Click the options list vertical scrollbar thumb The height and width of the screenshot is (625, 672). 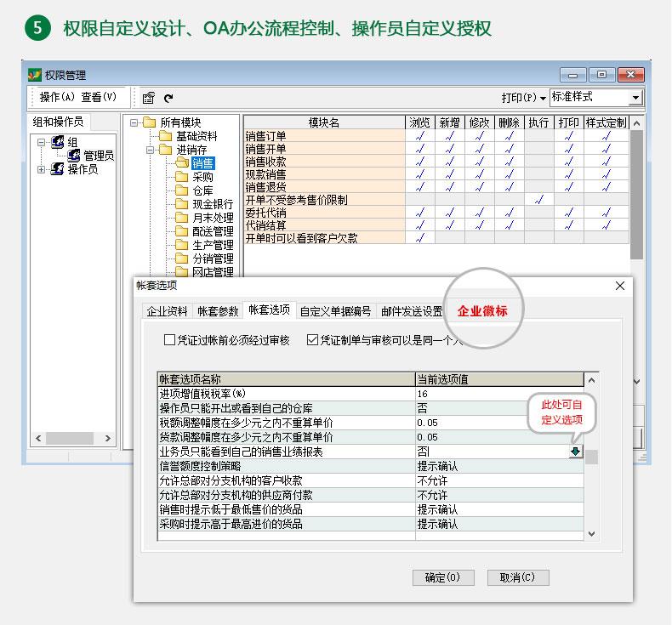[591, 457]
